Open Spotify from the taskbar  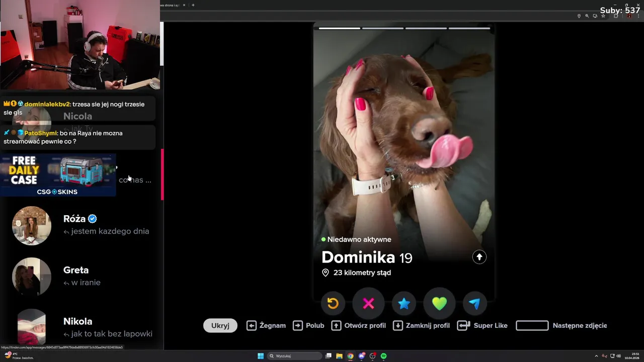[383, 356]
